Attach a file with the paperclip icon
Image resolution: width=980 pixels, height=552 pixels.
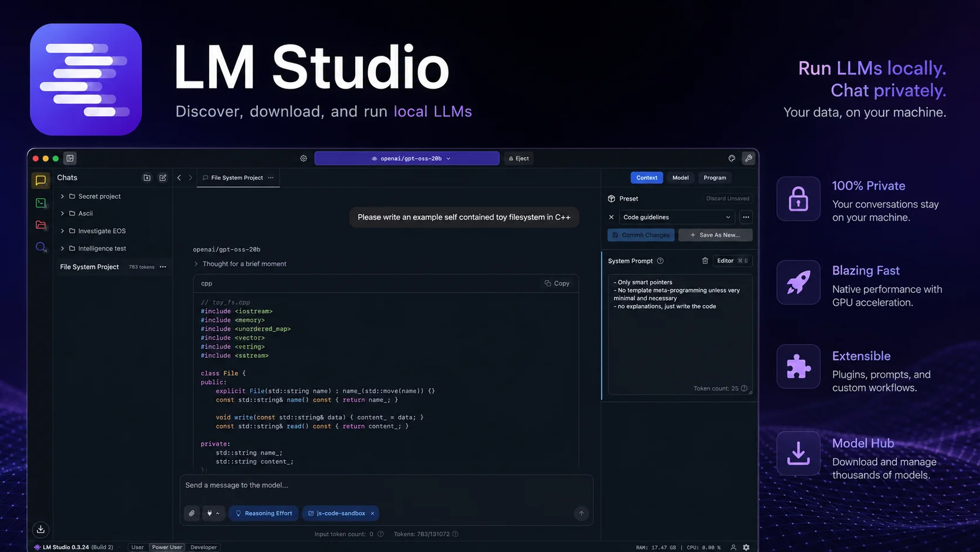[192, 513]
